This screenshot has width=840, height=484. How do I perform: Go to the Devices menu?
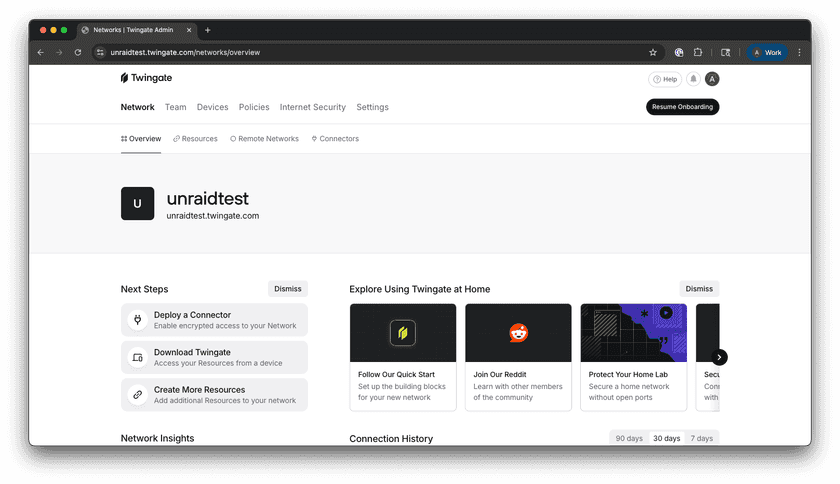click(x=212, y=107)
